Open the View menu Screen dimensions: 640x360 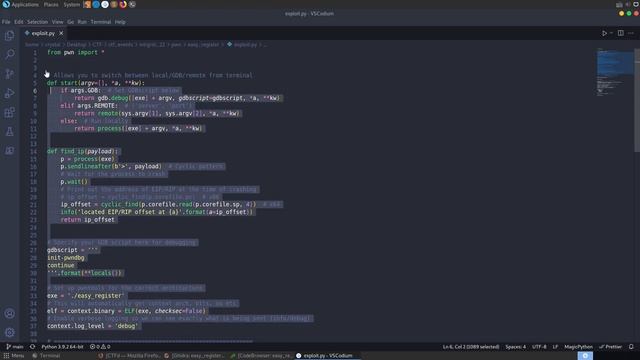click(58, 22)
